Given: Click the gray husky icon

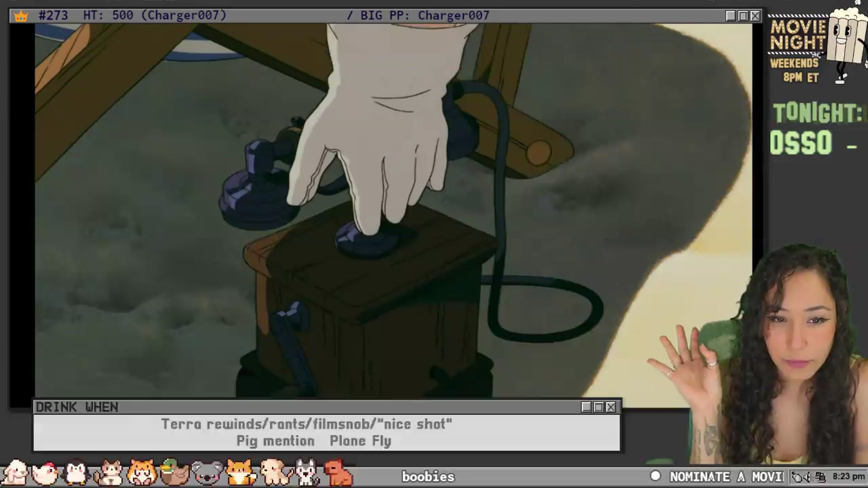Looking at the screenshot, I should [x=307, y=473].
